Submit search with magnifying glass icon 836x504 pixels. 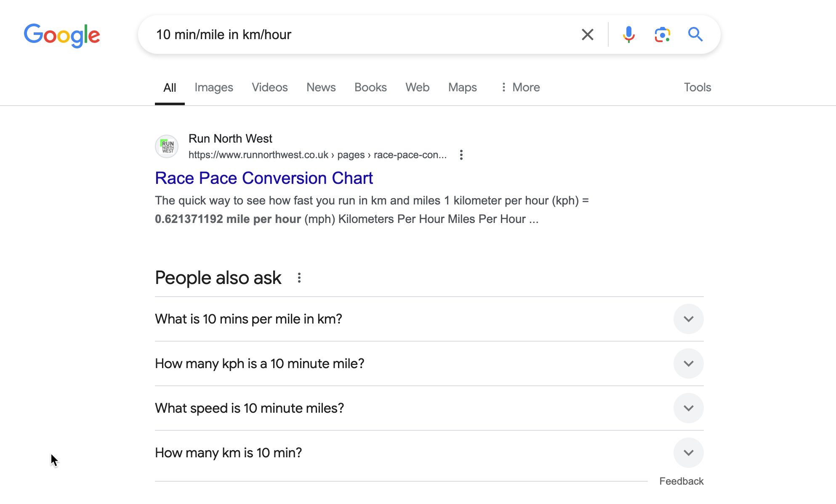[x=695, y=34]
